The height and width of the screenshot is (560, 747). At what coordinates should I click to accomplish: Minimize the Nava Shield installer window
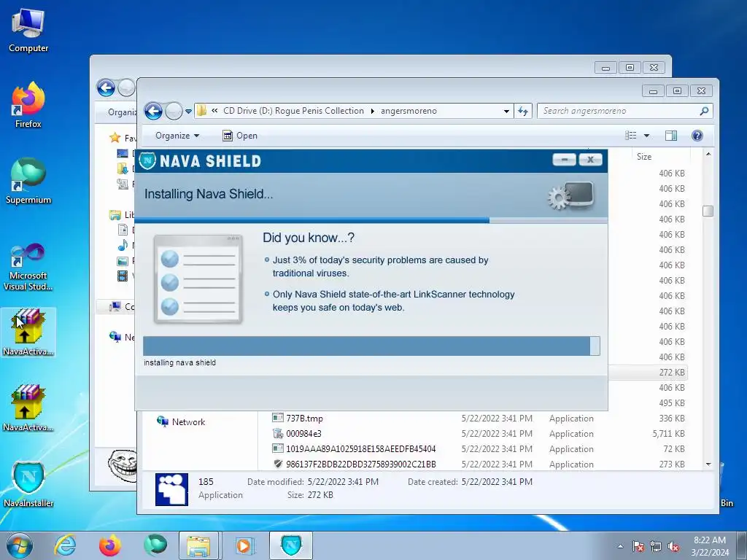pos(564,160)
